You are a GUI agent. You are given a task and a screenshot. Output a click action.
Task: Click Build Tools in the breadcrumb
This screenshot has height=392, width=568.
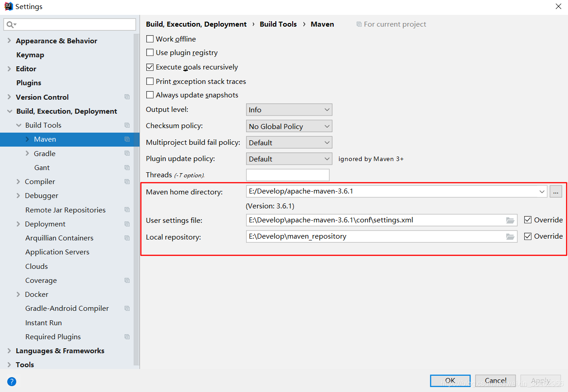pyautogui.click(x=278, y=24)
